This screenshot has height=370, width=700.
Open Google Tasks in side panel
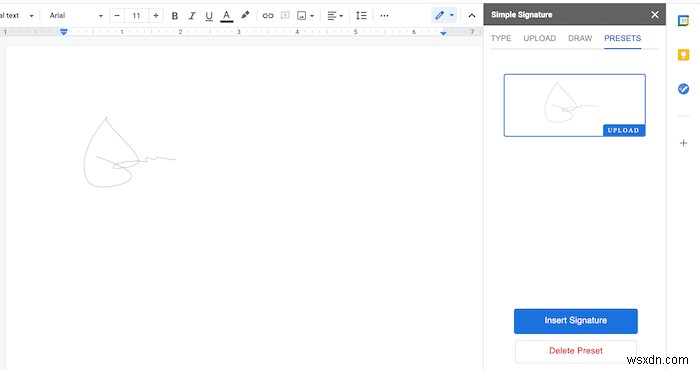(683, 89)
